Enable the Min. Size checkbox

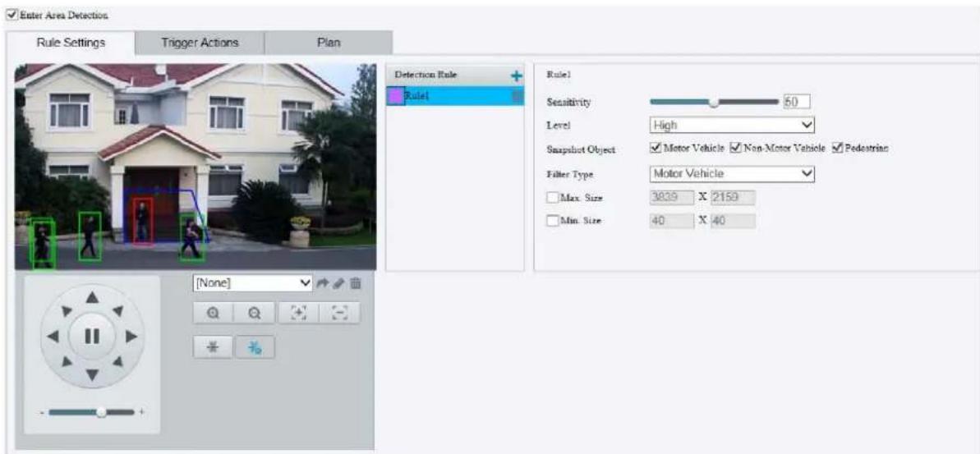pos(552,221)
